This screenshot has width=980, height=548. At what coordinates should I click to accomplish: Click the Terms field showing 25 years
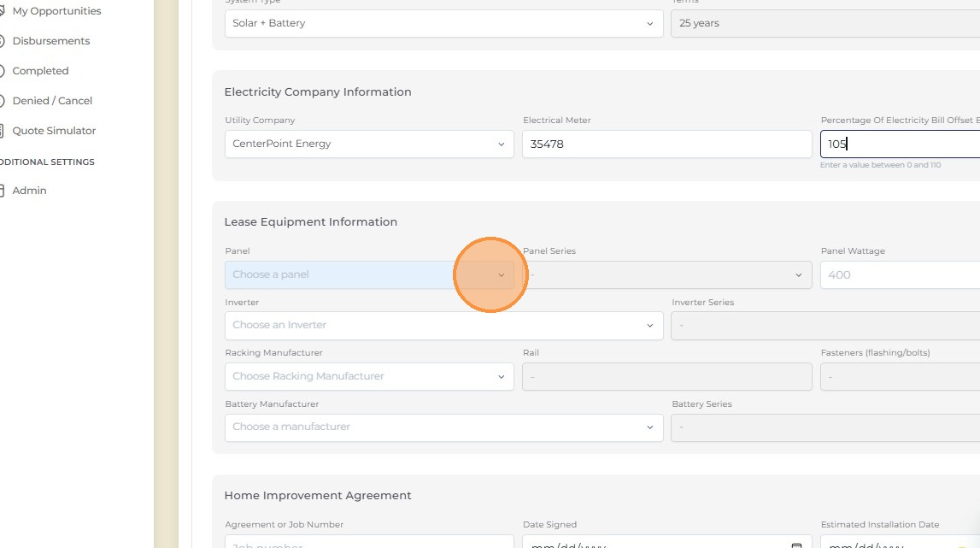click(x=825, y=23)
